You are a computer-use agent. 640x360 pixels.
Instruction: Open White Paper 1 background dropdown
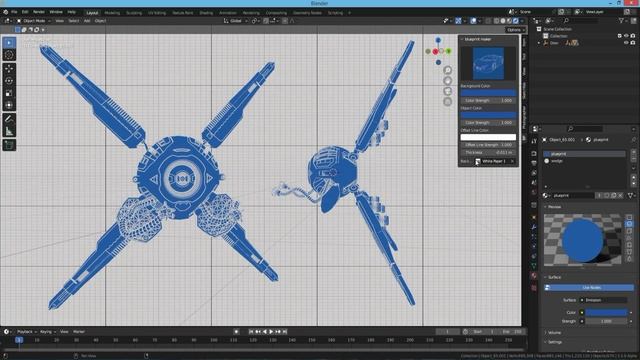[495, 161]
